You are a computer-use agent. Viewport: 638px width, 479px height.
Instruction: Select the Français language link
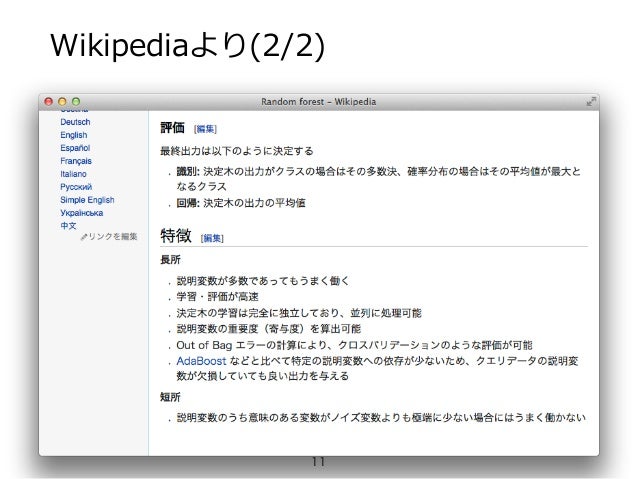(x=76, y=161)
